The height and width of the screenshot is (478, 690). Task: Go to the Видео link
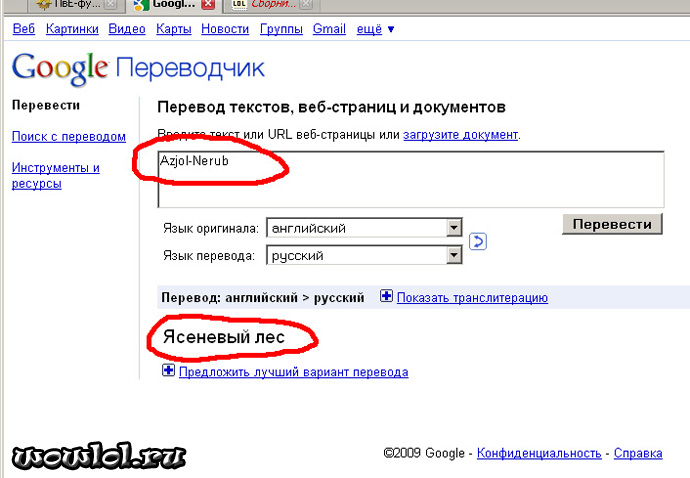pyautogui.click(x=127, y=29)
